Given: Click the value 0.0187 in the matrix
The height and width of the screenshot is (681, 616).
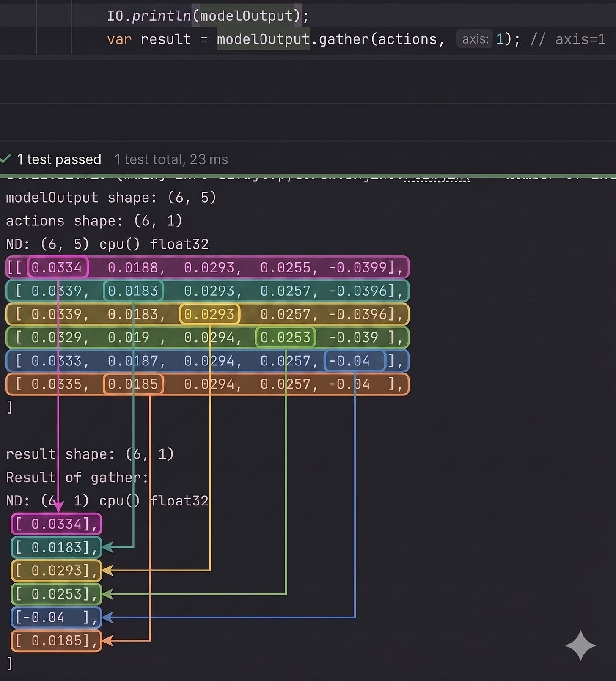Looking at the screenshot, I should click(132, 360).
